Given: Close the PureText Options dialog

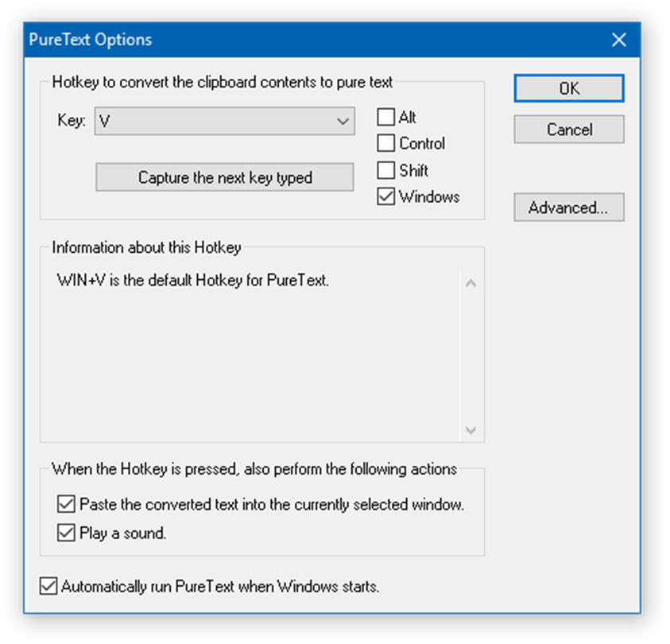Looking at the screenshot, I should pyautogui.click(x=618, y=40).
